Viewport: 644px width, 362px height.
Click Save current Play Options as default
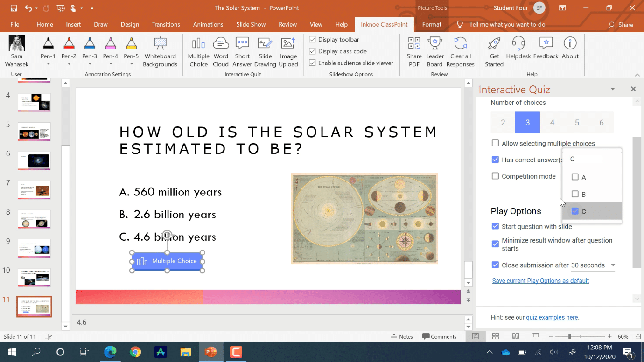point(540,281)
